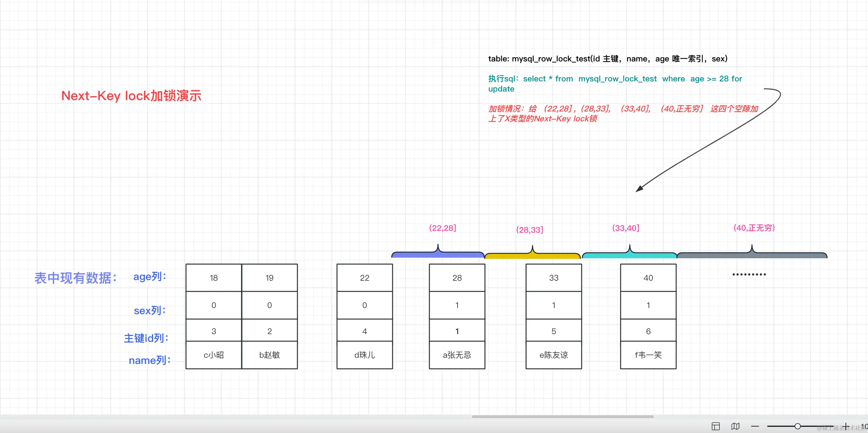Click the zoom slider handle

(798, 426)
